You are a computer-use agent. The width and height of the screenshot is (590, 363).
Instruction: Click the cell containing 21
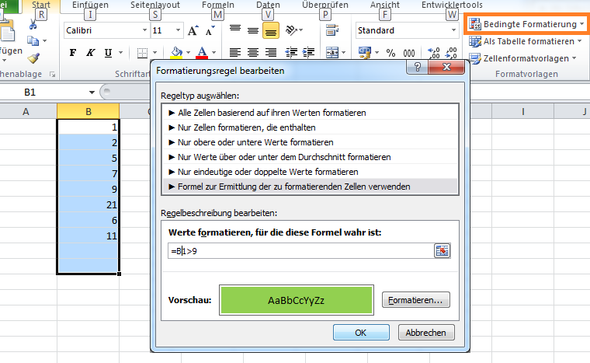pos(88,205)
